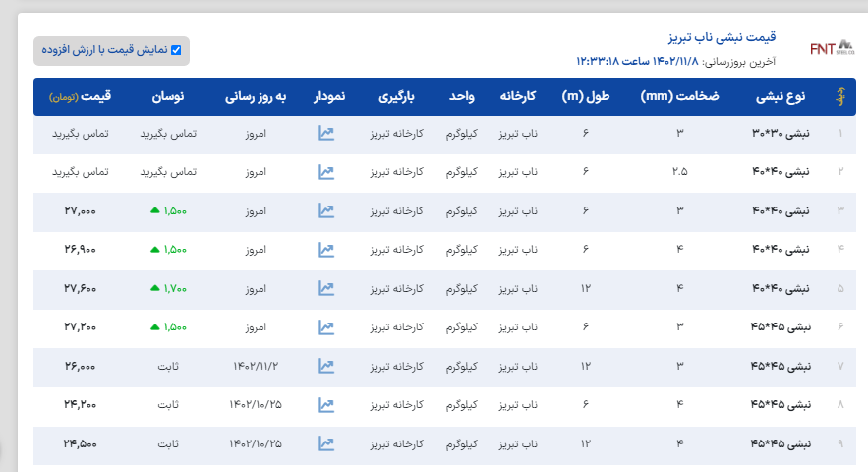Toggle نمایش قیمت با ارزش افزوده checkbox
This screenshot has height=472, width=868.
click(176, 50)
